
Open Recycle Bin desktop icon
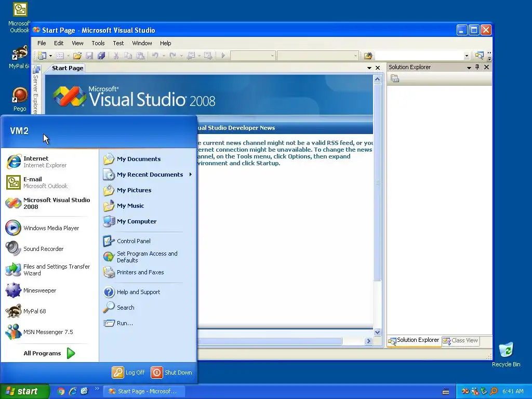pos(506,355)
